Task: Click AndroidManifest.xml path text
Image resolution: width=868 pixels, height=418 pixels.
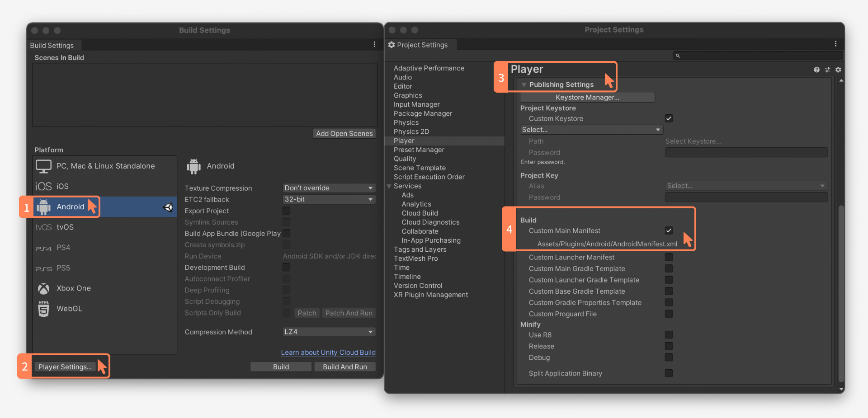Action: [607, 244]
